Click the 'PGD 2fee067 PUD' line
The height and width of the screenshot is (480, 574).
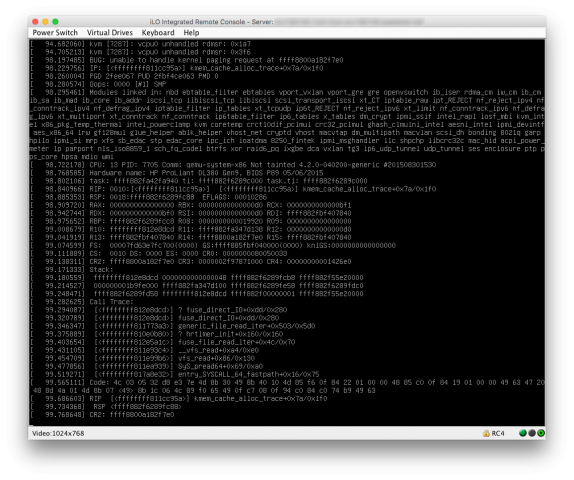[124, 76]
